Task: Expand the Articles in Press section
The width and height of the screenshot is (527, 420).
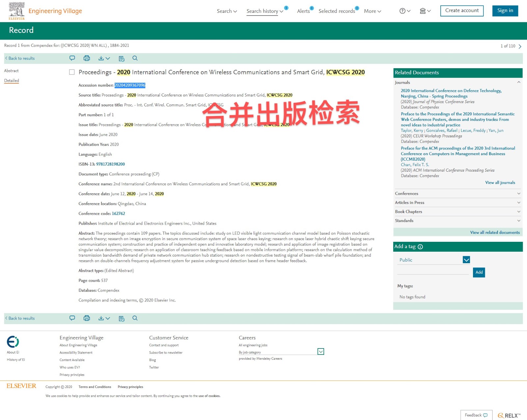Action: pyautogui.click(x=518, y=203)
